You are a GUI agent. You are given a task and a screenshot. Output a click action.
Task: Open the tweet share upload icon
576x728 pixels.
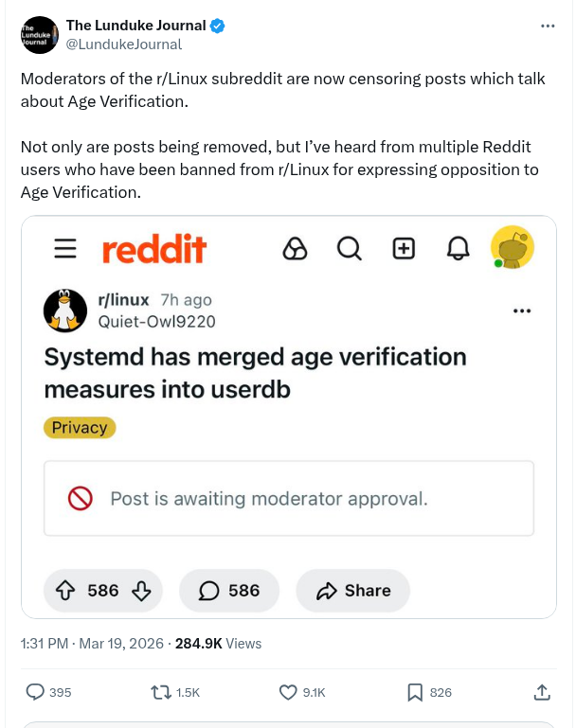[x=542, y=692]
